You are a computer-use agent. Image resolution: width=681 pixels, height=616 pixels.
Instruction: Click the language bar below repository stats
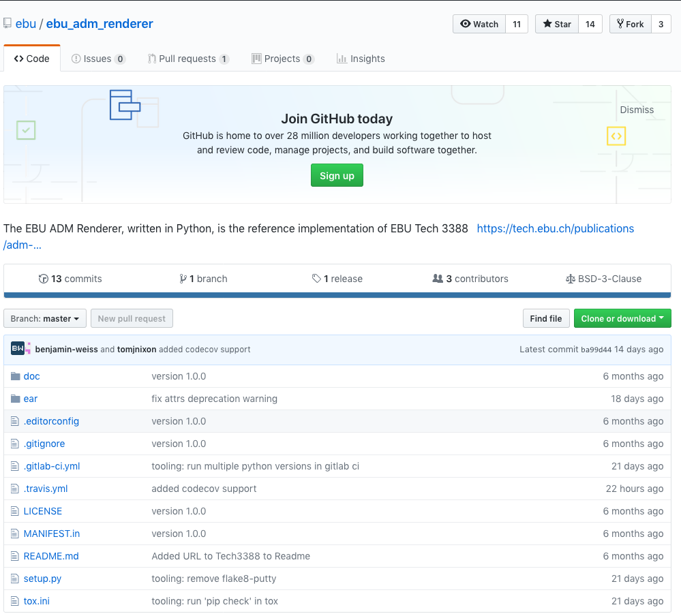(x=337, y=295)
